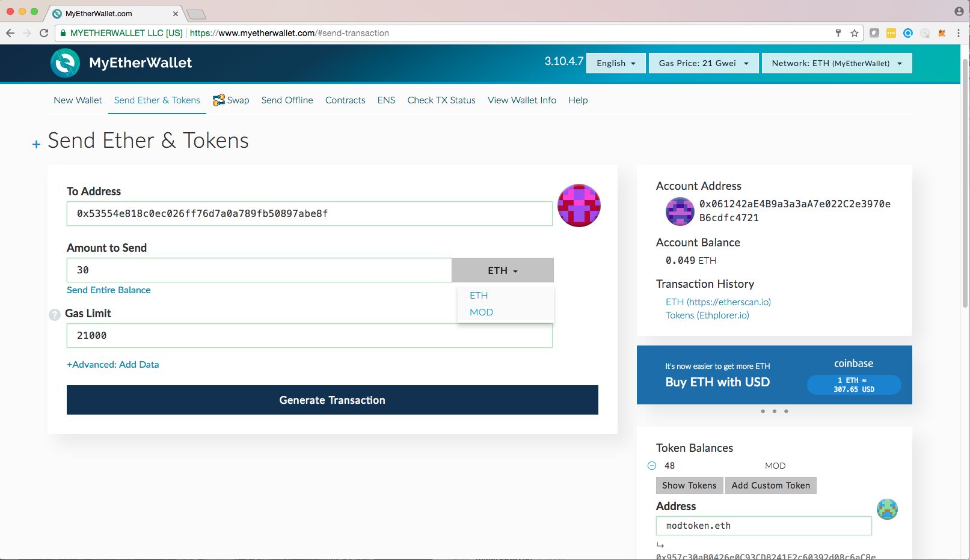Close the MyEtherWallet.com browser tab
This screenshot has width=970, height=560.
tap(176, 13)
